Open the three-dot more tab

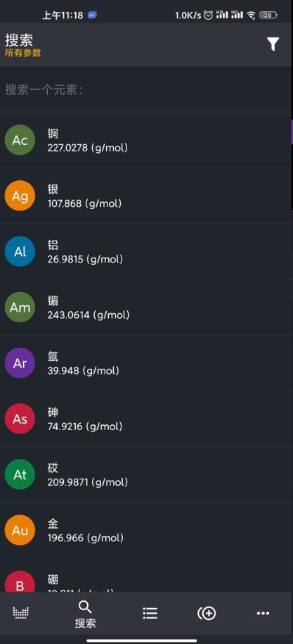263,613
